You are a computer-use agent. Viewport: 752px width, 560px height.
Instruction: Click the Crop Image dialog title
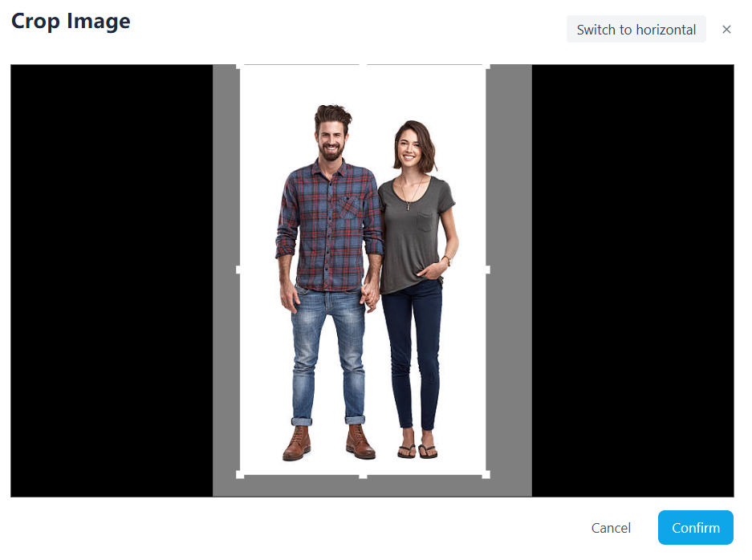coord(71,22)
